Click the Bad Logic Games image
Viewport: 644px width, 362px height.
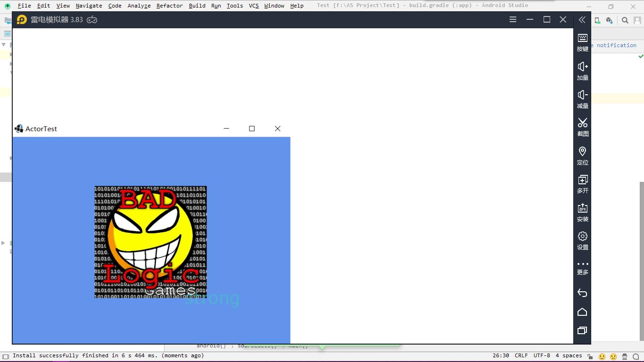pyautogui.click(x=150, y=242)
